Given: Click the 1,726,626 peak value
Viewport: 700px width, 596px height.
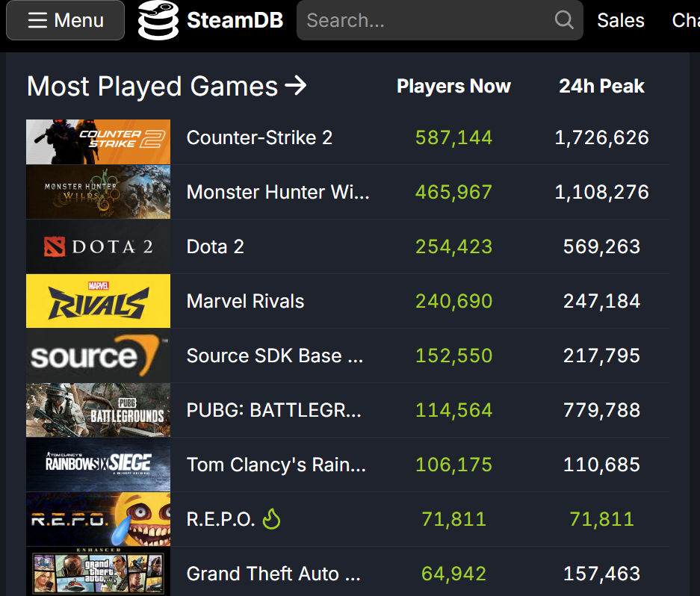Looking at the screenshot, I should [x=601, y=137].
